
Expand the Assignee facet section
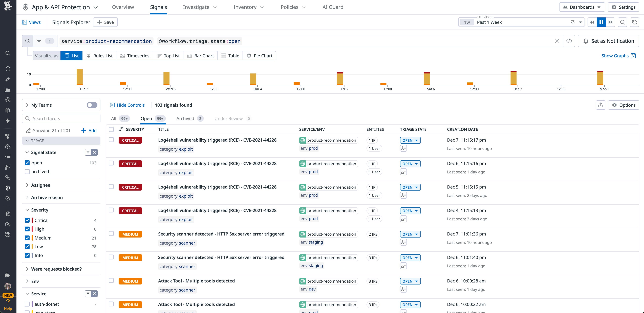tap(40, 185)
